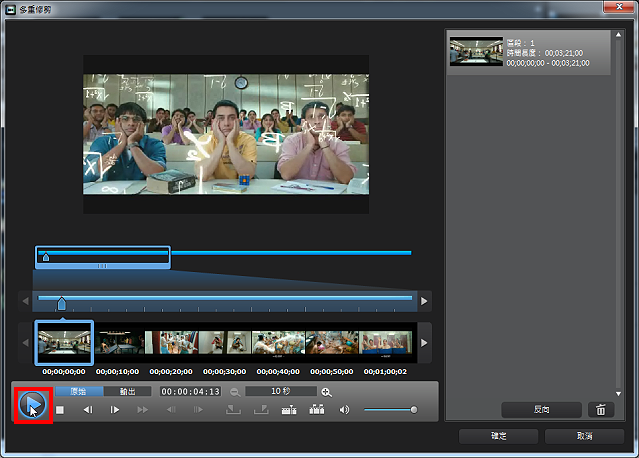Zoom in timeline with magnifier plus icon
The height and width of the screenshot is (458, 639).
(x=326, y=392)
